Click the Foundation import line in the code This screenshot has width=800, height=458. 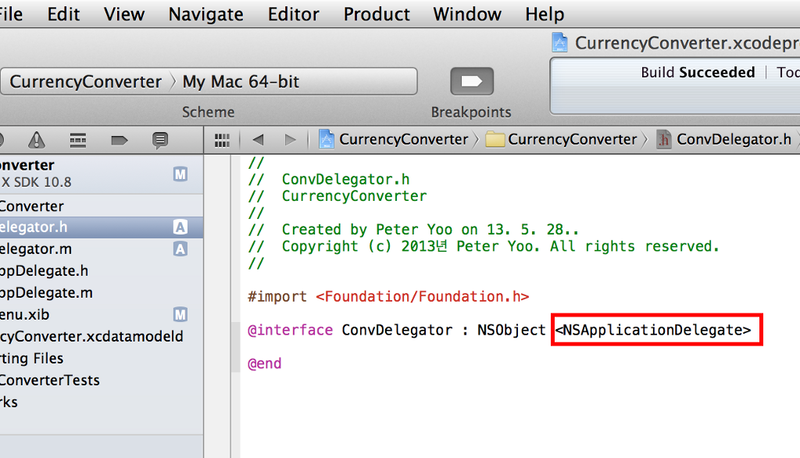(388, 296)
